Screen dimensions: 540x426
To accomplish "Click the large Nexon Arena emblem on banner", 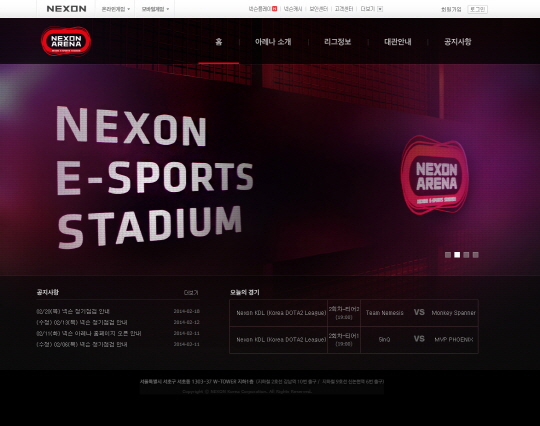I will [435, 175].
